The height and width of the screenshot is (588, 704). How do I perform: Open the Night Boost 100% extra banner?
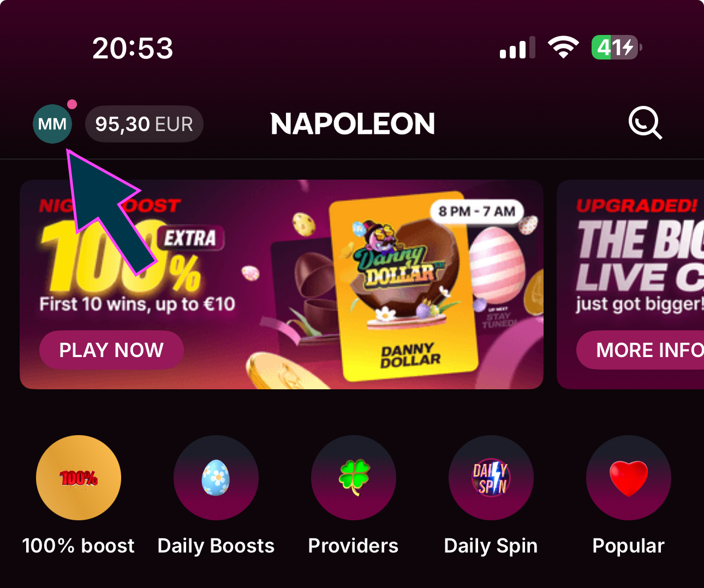click(282, 284)
